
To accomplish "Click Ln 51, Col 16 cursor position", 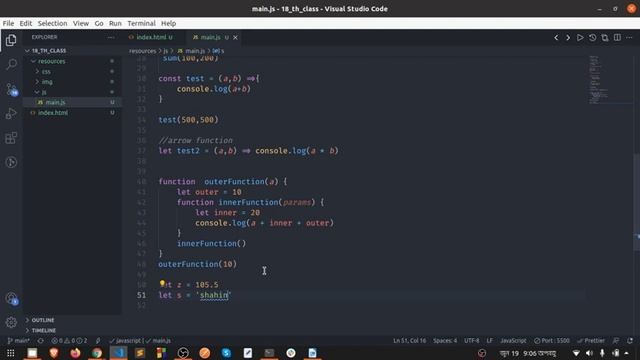I will coord(409,340).
